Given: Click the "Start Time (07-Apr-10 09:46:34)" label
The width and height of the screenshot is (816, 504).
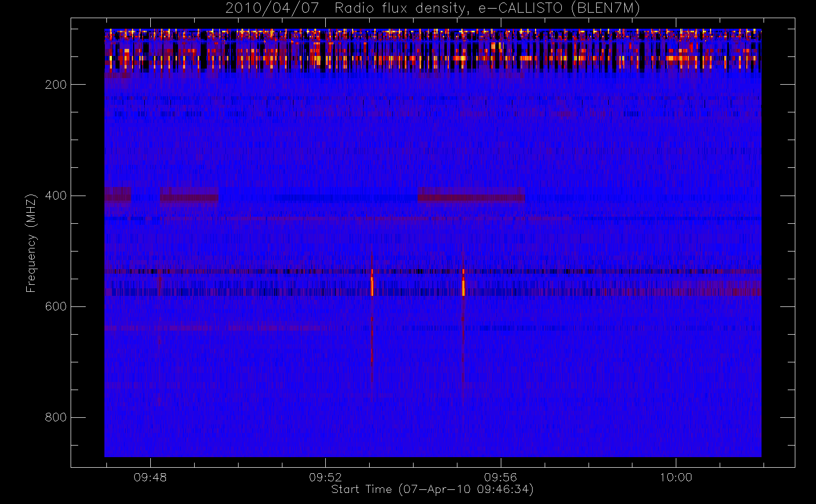Looking at the screenshot, I should [x=432, y=489].
